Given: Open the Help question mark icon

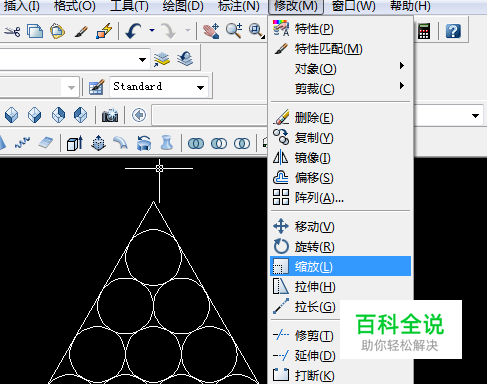Looking at the screenshot, I should coord(453,31).
